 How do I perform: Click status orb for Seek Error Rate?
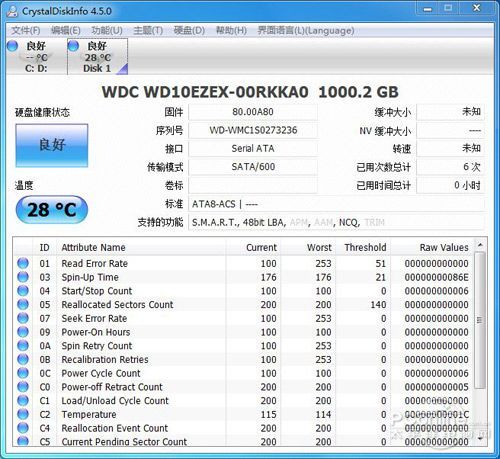[x=23, y=318]
